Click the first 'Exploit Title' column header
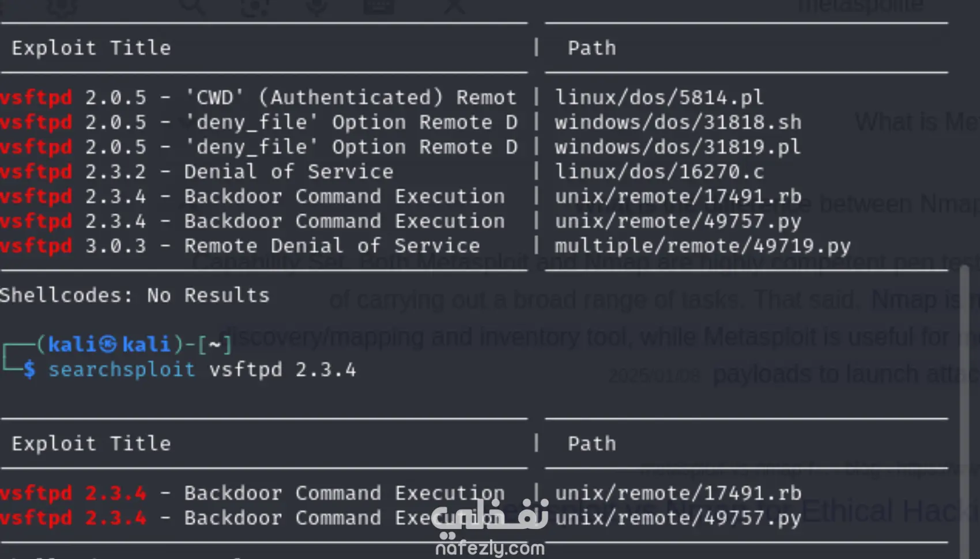 (91, 48)
